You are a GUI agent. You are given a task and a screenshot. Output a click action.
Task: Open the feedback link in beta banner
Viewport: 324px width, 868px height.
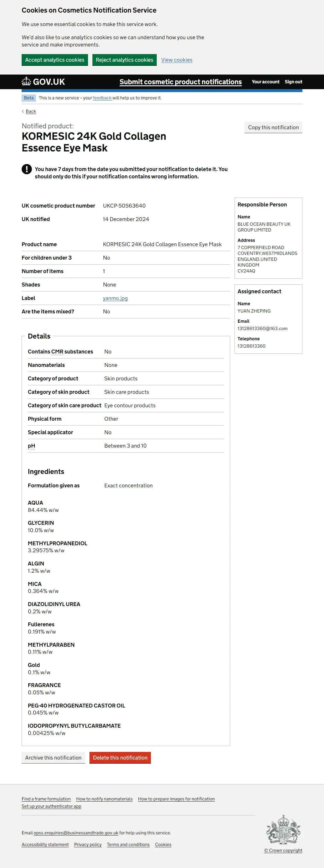click(x=102, y=98)
